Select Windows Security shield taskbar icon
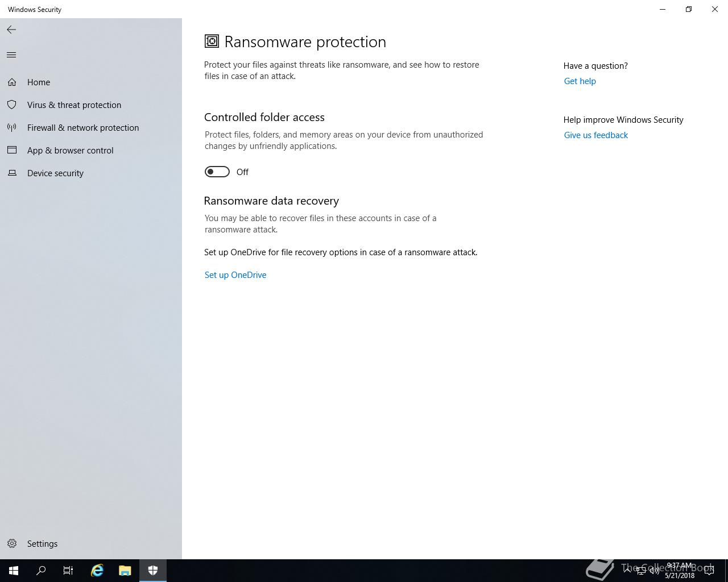This screenshot has height=582, width=728. [x=153, y=571]
